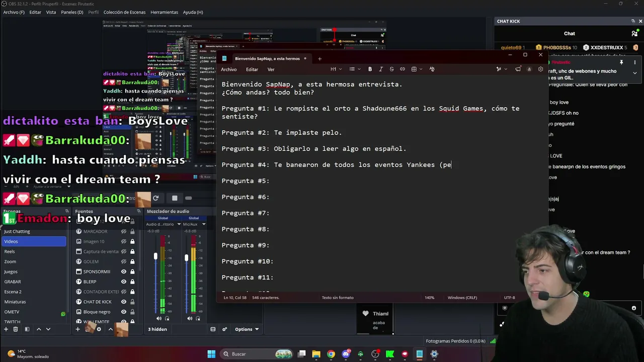644x362 pixels.
Task: Mute the Mic/Aux channel
Action: [190, 318]
